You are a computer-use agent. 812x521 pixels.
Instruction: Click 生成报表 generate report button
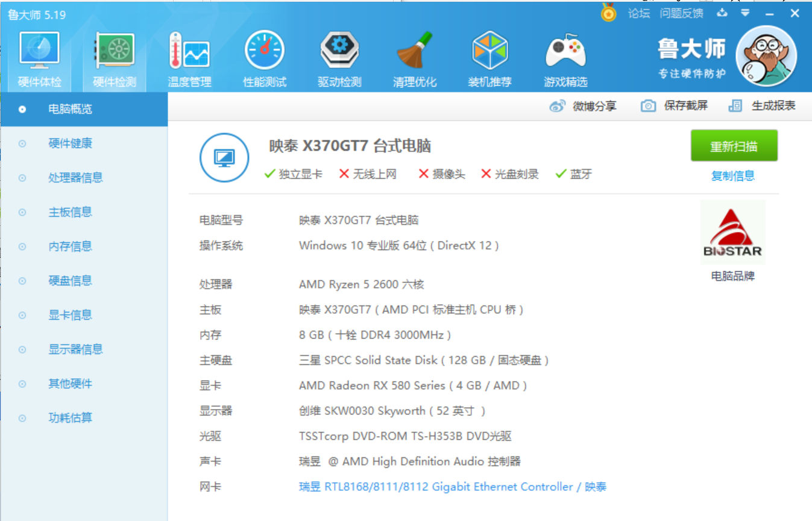(x=762, y=106)
